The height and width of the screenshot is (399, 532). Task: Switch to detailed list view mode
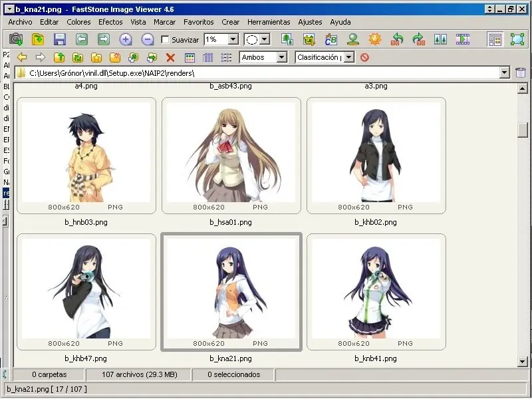pos(208,57)
